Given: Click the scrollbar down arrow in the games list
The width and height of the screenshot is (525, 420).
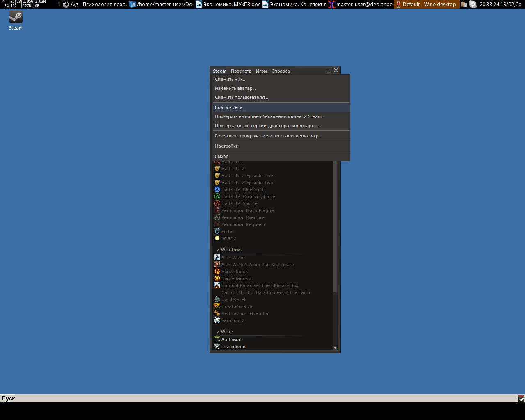Looking at the screenshot, I should click(x=335, y=348).
